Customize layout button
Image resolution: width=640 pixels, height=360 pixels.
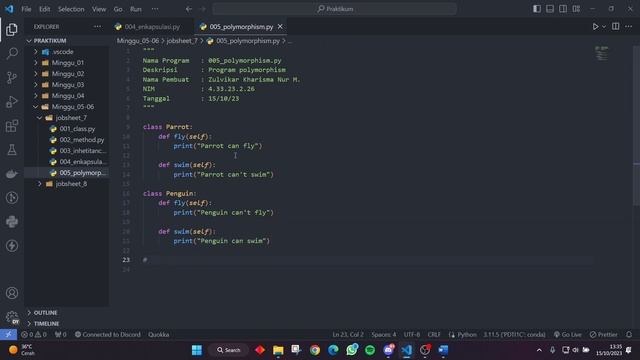(x=576, y=9)
